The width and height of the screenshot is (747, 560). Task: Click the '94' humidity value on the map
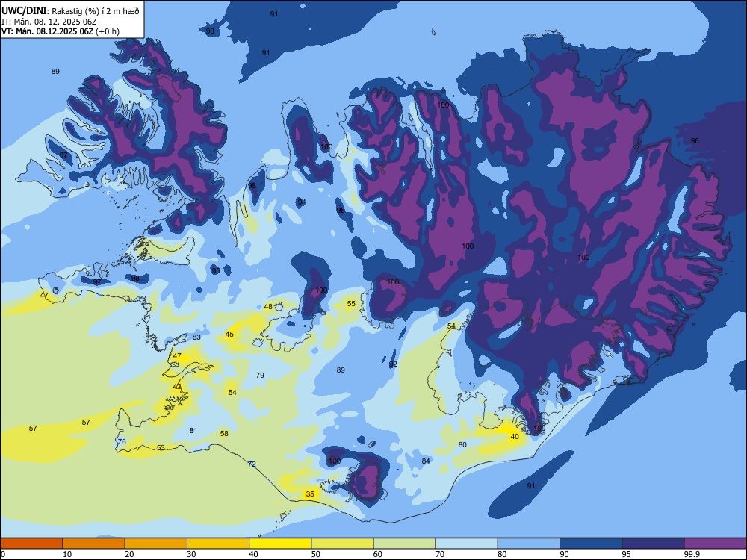point(302,202)
